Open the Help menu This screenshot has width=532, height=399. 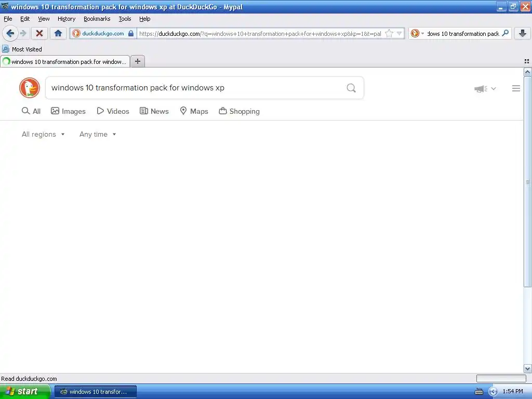coord(145,19)
